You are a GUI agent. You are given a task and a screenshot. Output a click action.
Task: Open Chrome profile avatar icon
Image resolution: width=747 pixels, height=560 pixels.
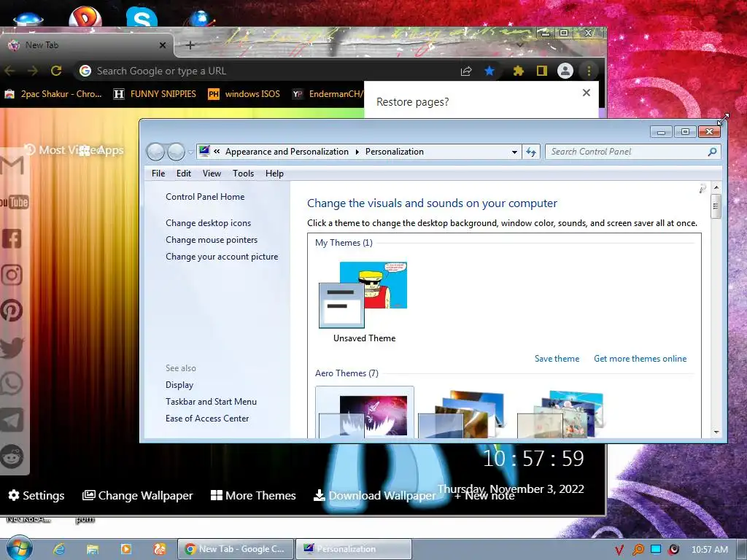(565, 71)
